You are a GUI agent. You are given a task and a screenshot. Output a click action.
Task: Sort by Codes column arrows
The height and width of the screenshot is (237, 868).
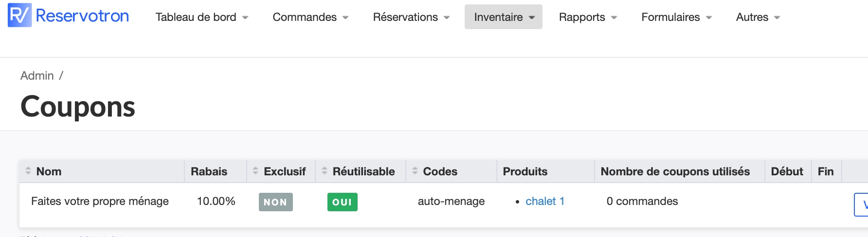[x=415, y=171]
